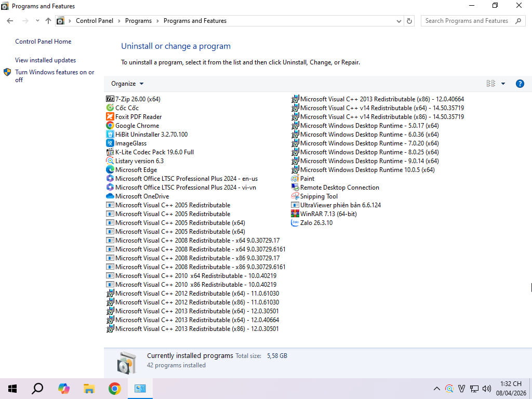Open the Organize dropdown menu
Image resolution: width=532 pixels, height=399 pixels.
[x=127, y=84]
